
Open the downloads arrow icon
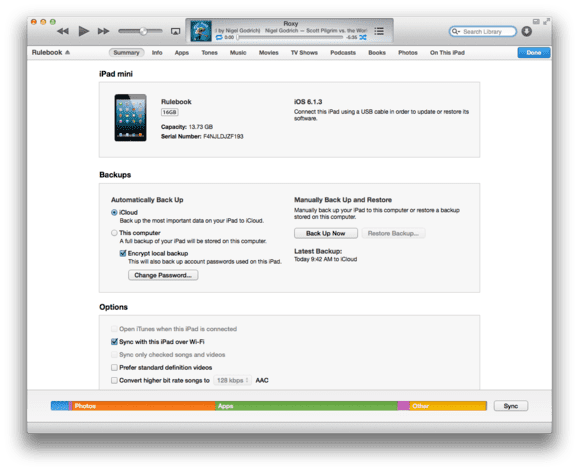point(527,31)
